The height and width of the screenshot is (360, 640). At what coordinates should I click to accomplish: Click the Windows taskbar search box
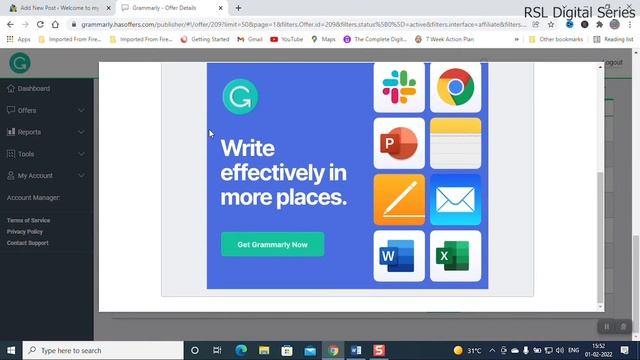(103, 350)
